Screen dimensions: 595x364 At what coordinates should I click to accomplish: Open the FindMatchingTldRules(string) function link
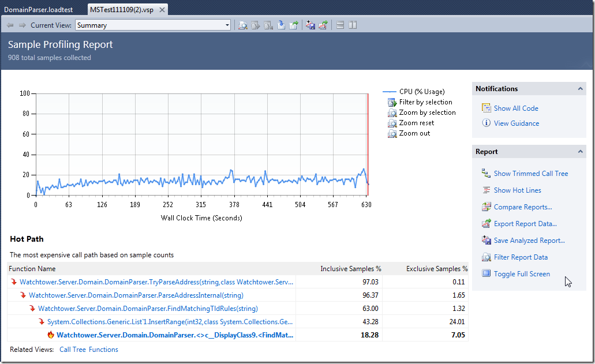[x=148, y=309]
